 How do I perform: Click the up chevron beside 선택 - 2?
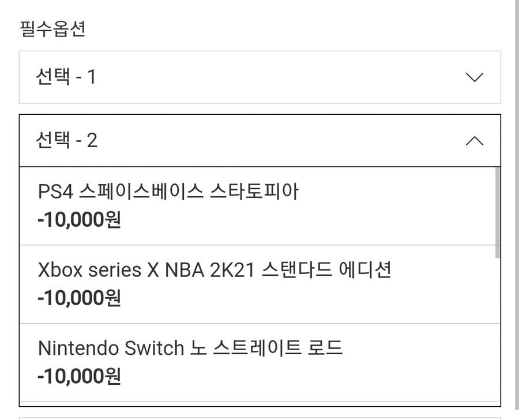[473, 140]
